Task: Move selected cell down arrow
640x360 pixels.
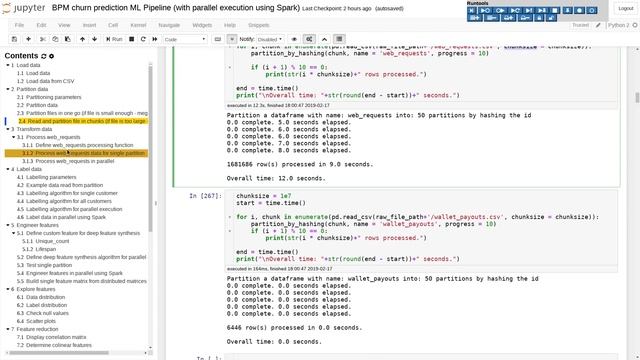Action: (95, 39)
